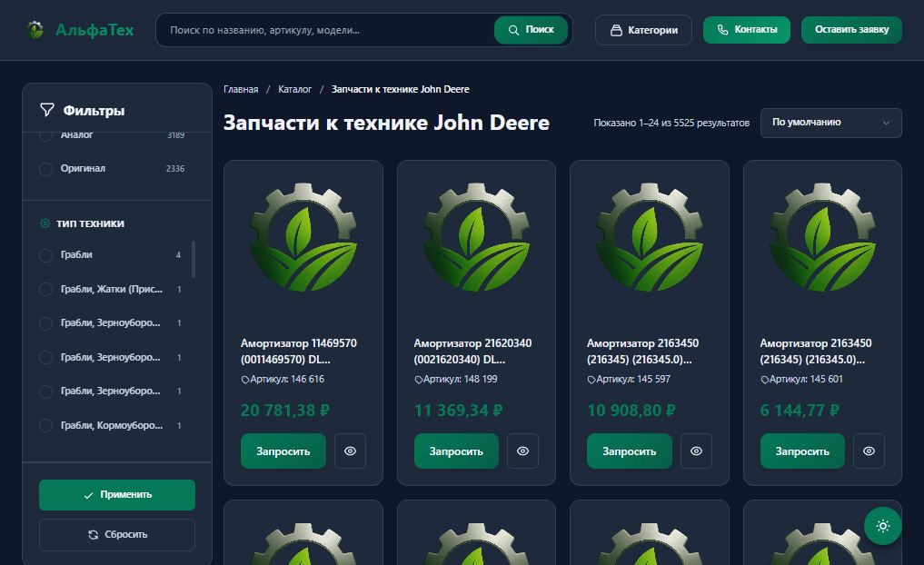Screen dimensions: 924x565
Task: Click the Тип техники list scrollbar
Action: click(x=194, y=259)
